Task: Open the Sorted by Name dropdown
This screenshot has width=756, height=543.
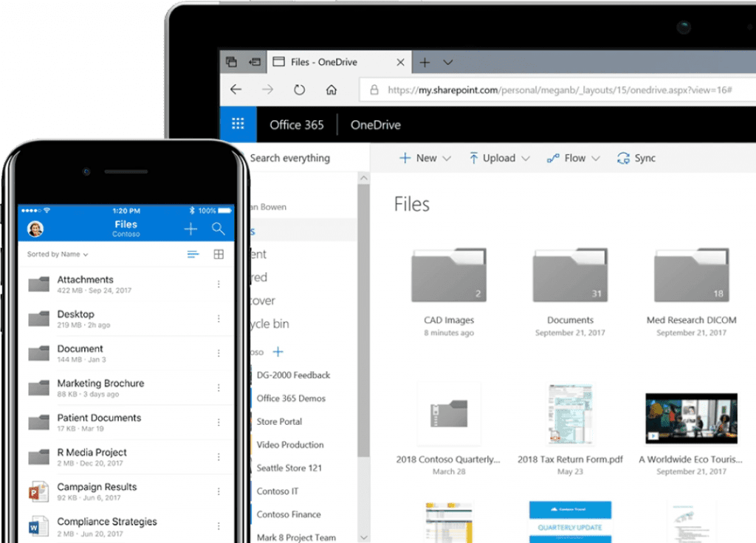Action: 58,254
